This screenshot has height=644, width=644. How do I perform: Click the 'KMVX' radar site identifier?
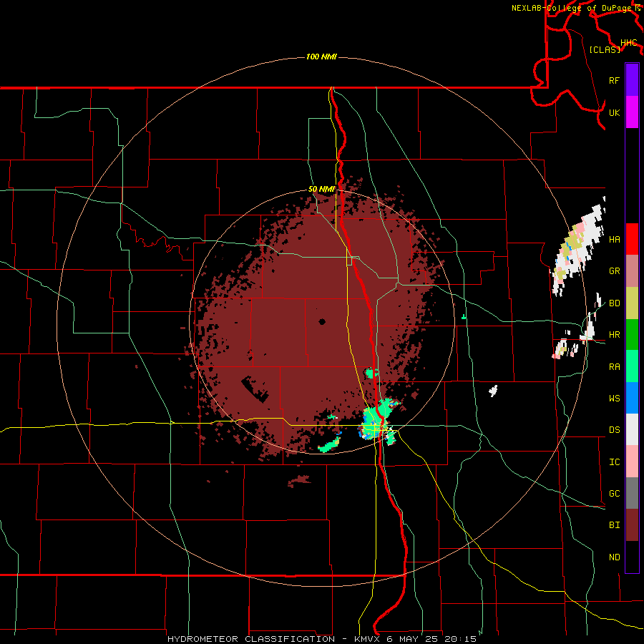[x=368, y=639]
